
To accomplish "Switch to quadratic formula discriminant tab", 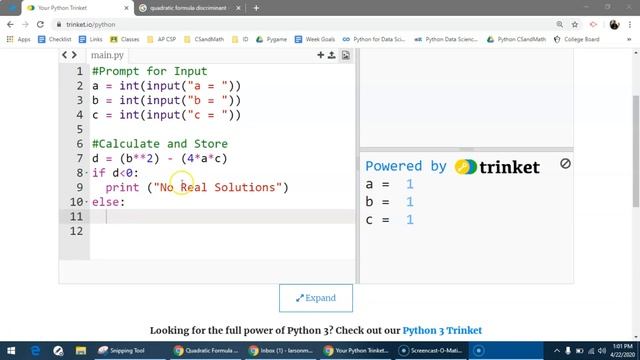I will click(188, 8).
